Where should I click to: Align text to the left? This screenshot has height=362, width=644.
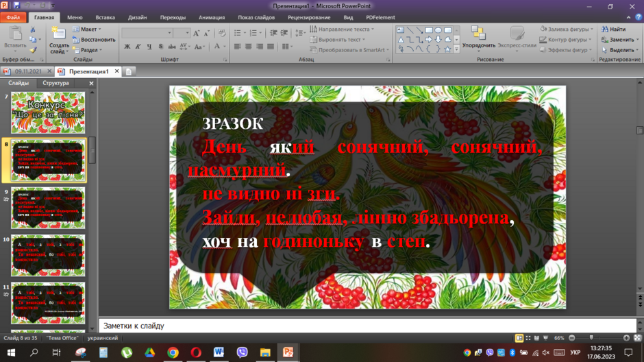(x=238, y=47)
